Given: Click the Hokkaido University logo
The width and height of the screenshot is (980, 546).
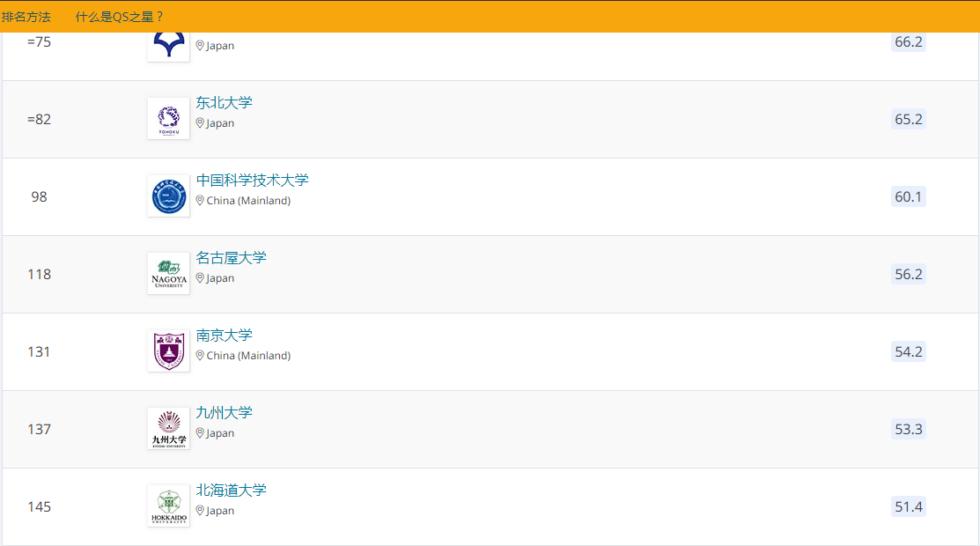Looking at the screenshot, I should (169, 506).
